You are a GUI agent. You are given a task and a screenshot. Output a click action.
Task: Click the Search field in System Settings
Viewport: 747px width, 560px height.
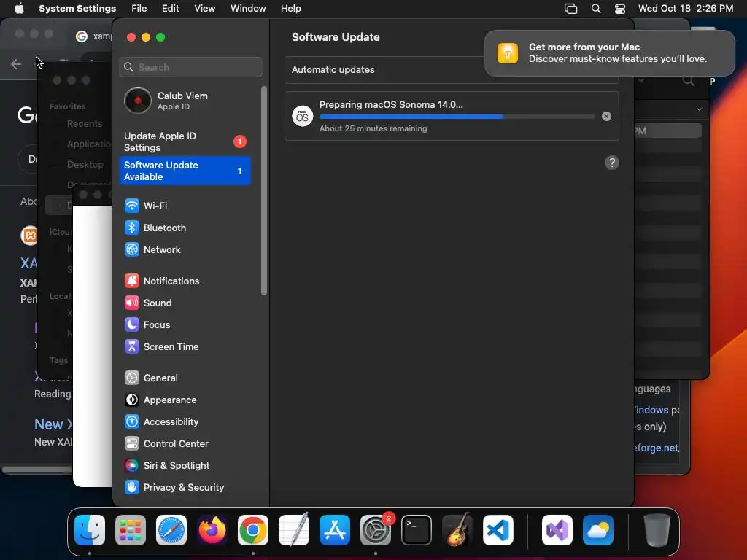click(190, 67)
